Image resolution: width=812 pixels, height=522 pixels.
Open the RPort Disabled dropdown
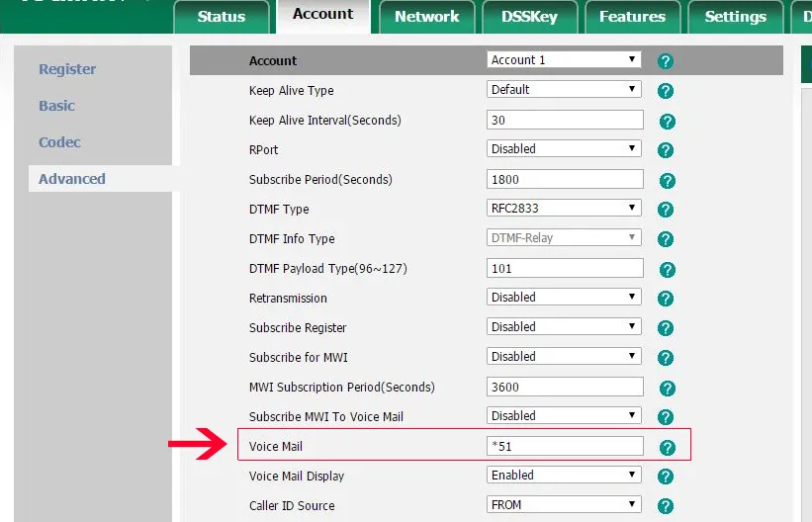pyautogui.click(x=564, y=149)
